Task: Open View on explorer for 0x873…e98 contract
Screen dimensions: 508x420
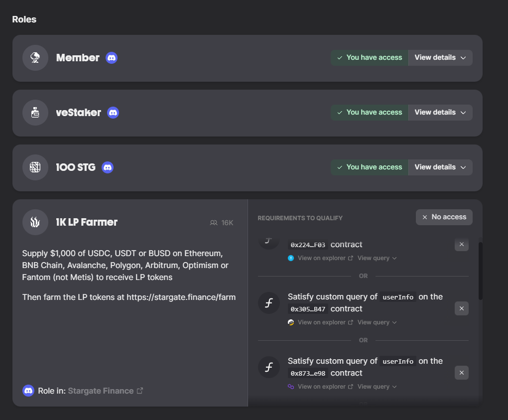Action: 325,387
